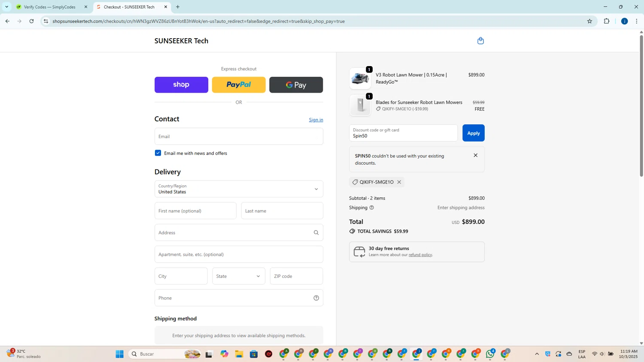644x362 pixels.
Task: Open File Explorer from the taskbar
Action: pos(239,354)
